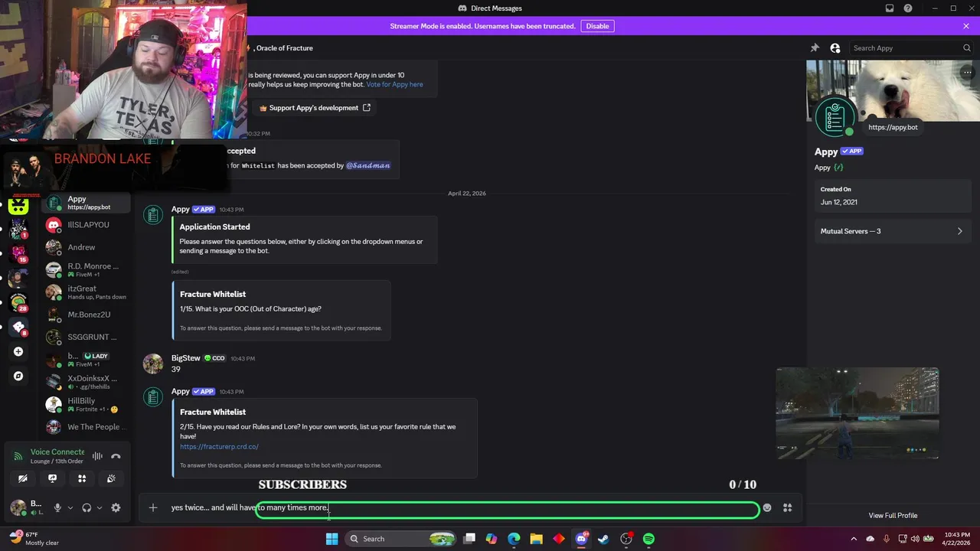The width and height of the screenshot is (980, 551).
Task: Open HillBilly direct message
Action: (86, 404)
